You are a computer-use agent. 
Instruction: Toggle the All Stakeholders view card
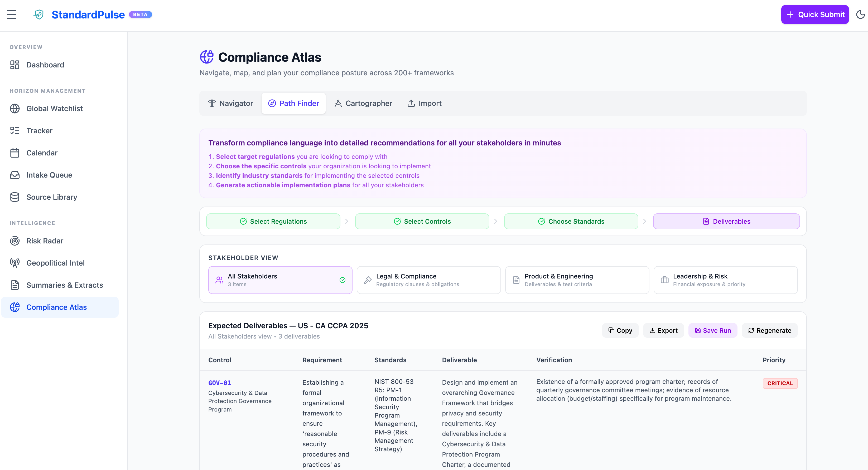[280, 280]
